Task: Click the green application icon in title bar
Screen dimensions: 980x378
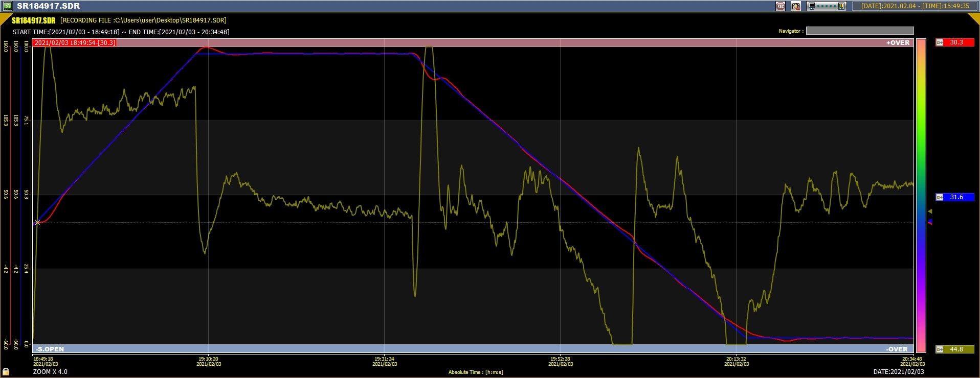Action: tap(7, 6)
